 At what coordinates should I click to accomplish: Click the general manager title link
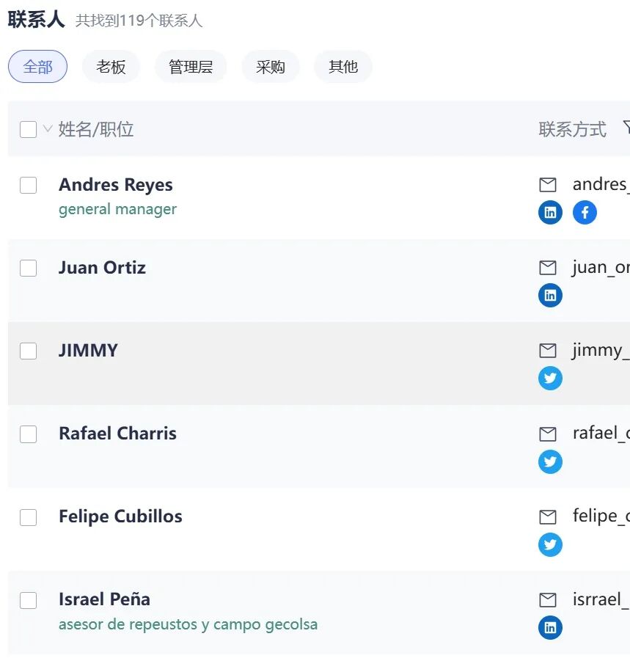coord(117,209)
